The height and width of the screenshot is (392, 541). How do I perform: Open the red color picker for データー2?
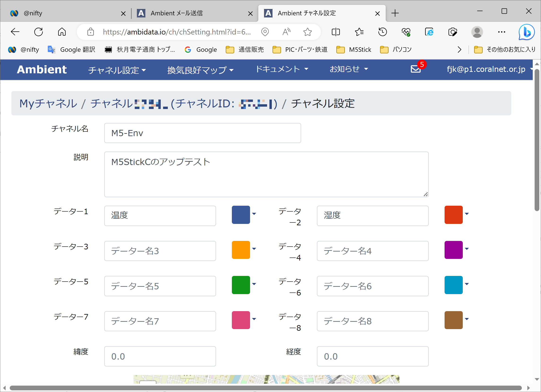click(457, 214)
